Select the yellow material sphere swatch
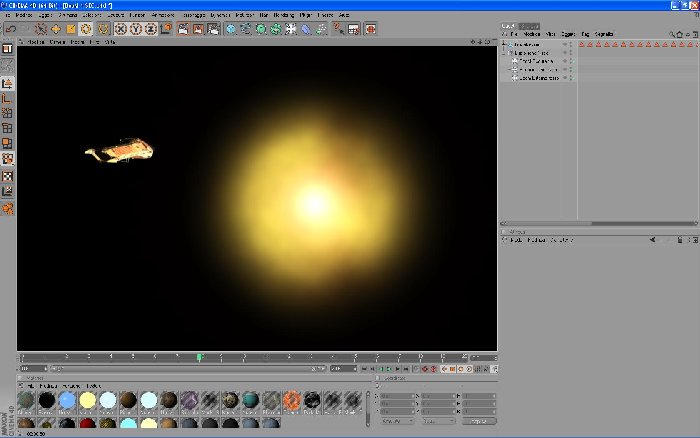The width and height of the screenshot is (700, 438). 88,400
